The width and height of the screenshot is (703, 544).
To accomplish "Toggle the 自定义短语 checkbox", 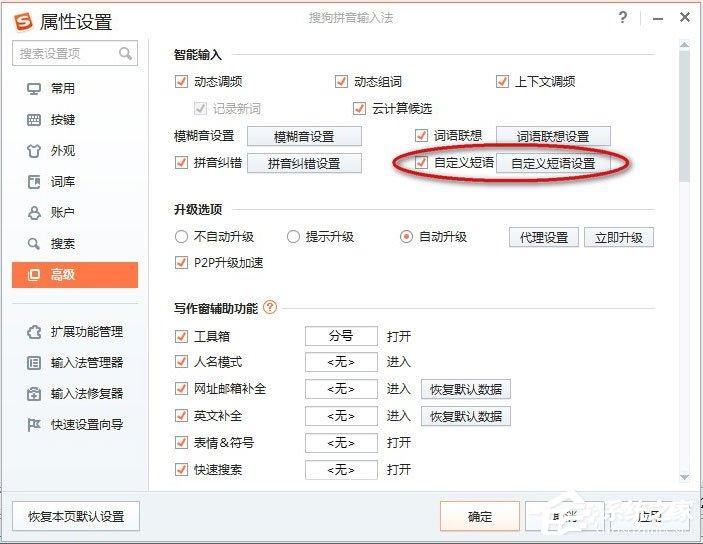I will pos(421,162).
